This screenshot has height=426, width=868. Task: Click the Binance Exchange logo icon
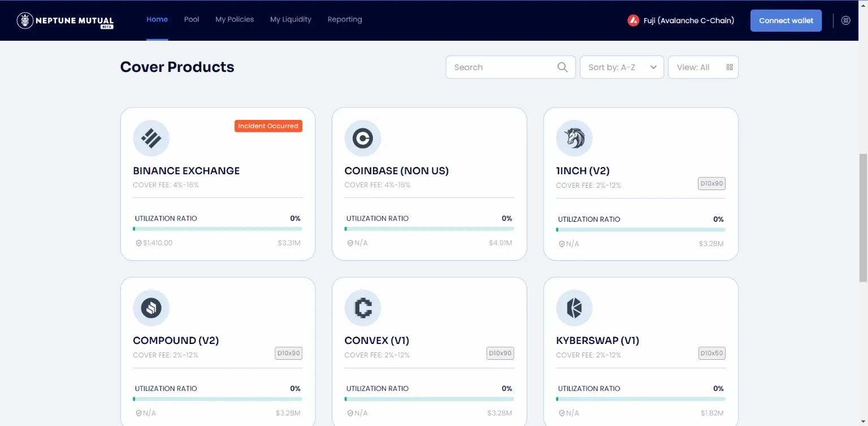coord(151,138)
